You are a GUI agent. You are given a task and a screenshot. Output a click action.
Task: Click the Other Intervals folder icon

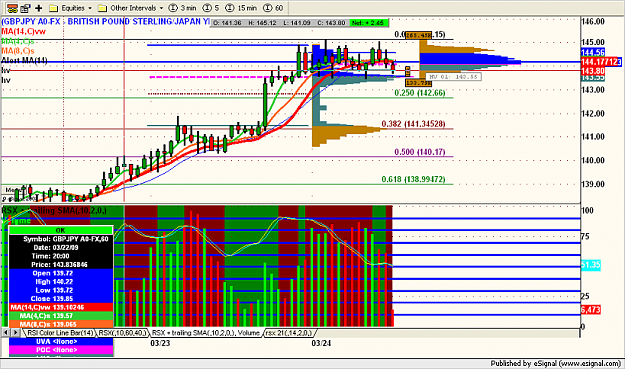coord(102,8)
